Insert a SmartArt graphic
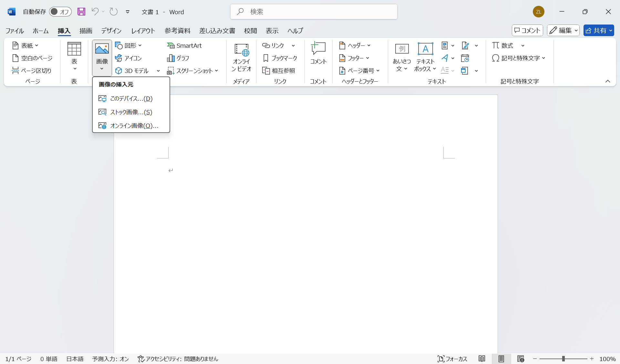This screenshot has width=620, height=364. (x=184, y=45)
